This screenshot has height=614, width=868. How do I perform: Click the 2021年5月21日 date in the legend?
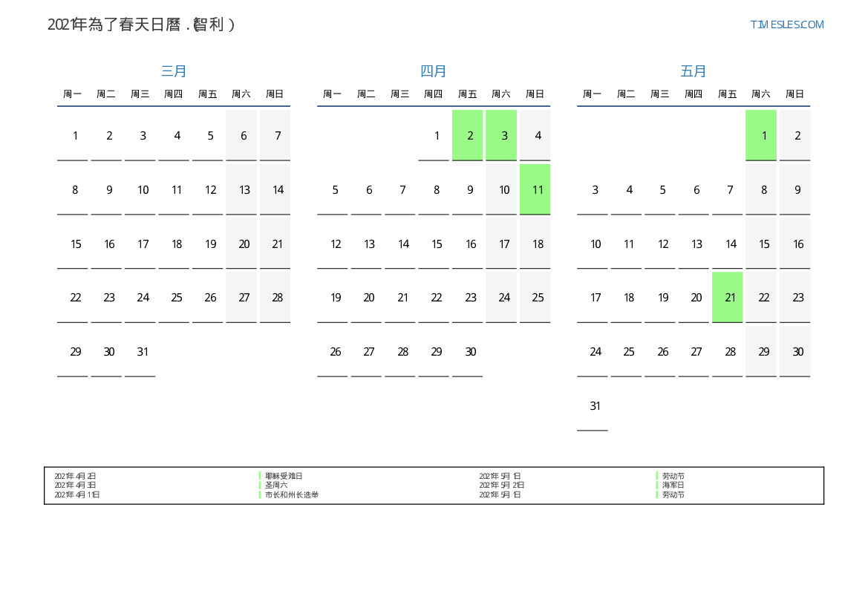(502, 485)
